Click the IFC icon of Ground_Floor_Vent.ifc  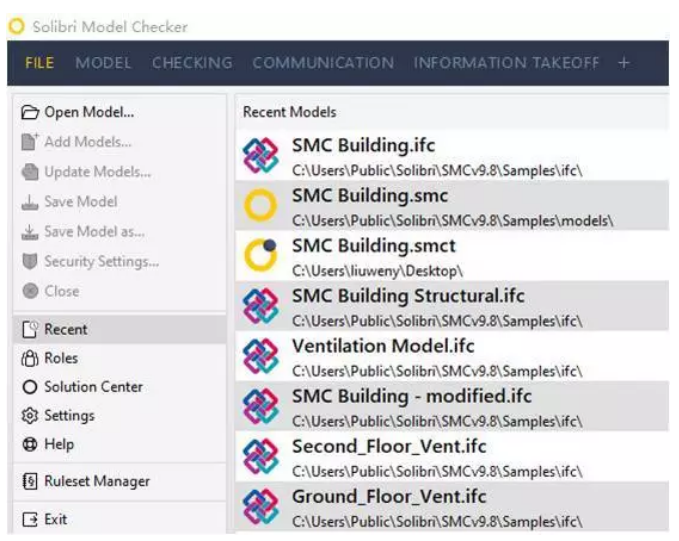click(x=261, y=507)
